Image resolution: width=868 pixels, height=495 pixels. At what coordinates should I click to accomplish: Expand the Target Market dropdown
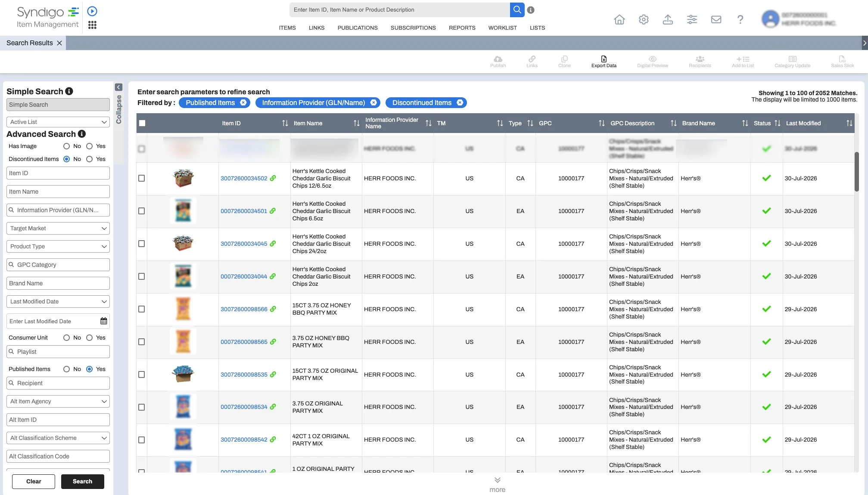(58, 228)
